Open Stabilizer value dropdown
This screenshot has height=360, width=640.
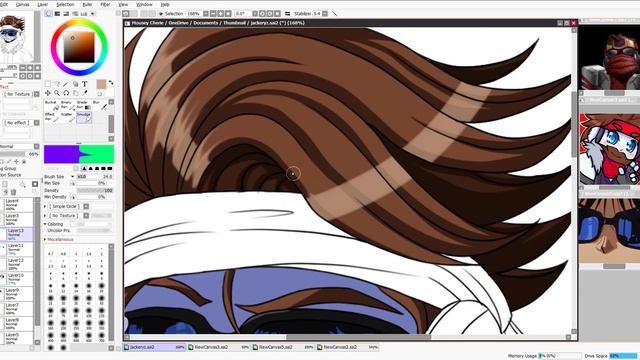click(325, 14)
